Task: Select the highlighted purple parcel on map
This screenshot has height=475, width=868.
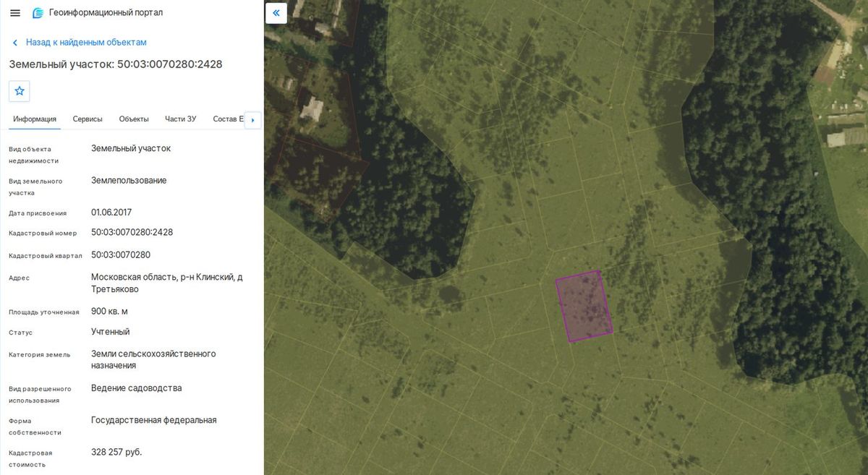Action: [x=584, y=306]
